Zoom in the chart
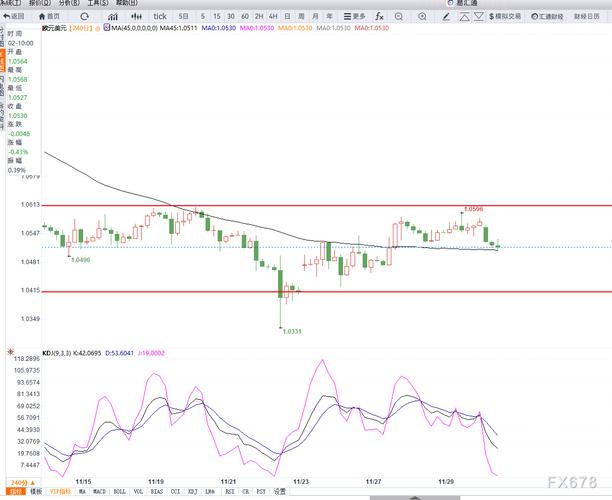 coord(422,16)
